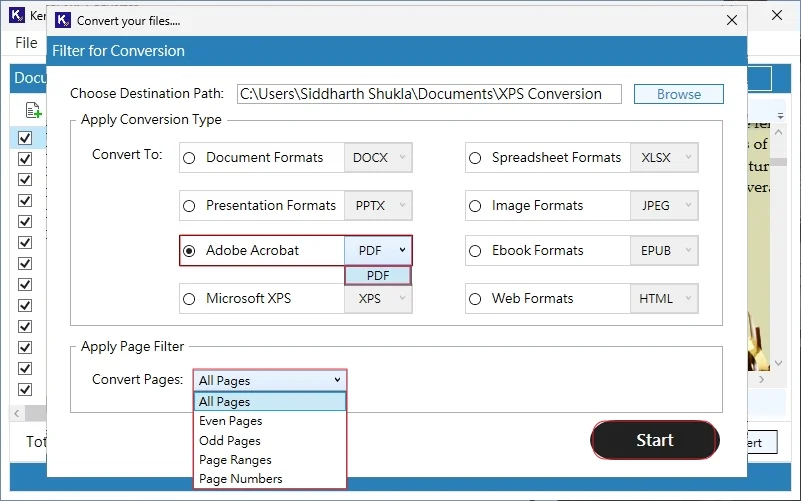The width and height of the screenshot is (801, 501).
Task: Choose Page Numbers from the dropdown list
Action: point(270,479)
